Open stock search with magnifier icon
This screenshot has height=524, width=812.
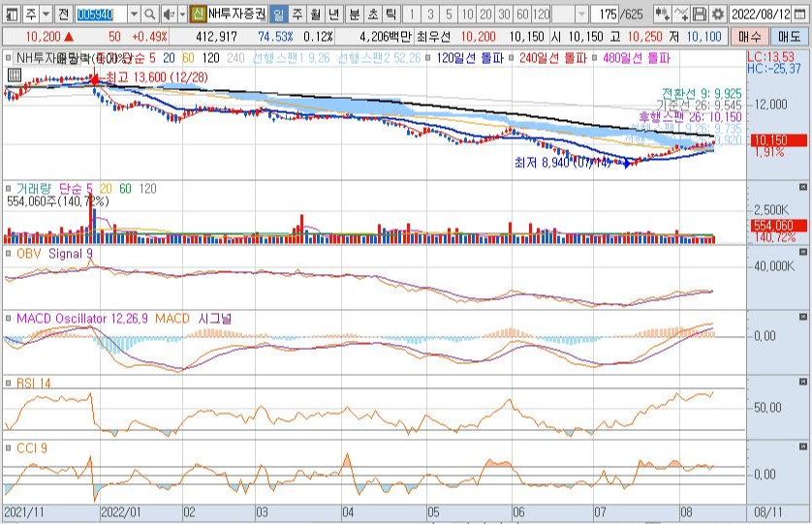coord(149,14)
